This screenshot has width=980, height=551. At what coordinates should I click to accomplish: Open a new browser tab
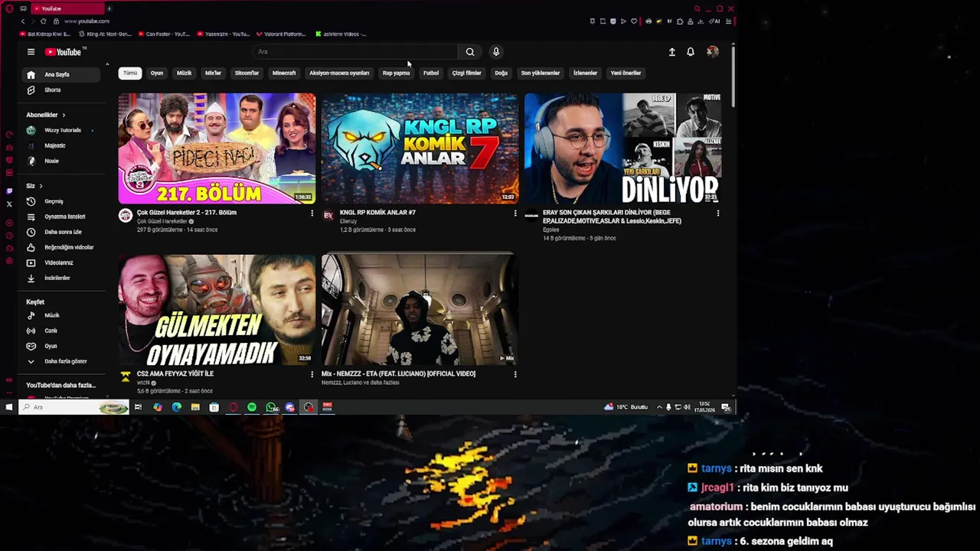[109, 8]
